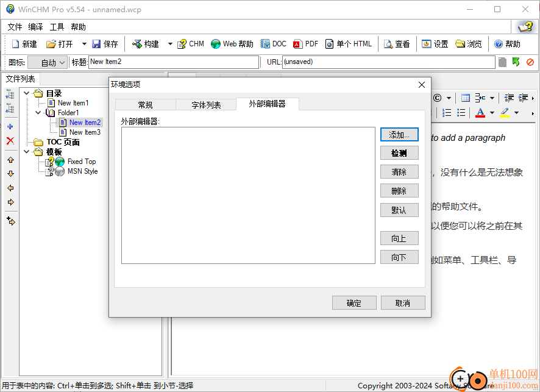Click the blue plus add icon in sidebar
The image size is (540, 392).
click(x=10, y=127)
